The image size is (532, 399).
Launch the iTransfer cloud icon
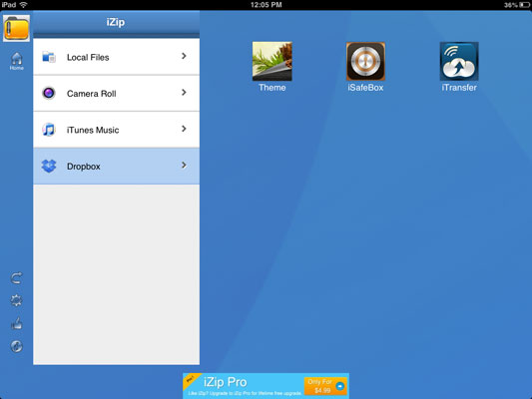[x=459, y=62]
